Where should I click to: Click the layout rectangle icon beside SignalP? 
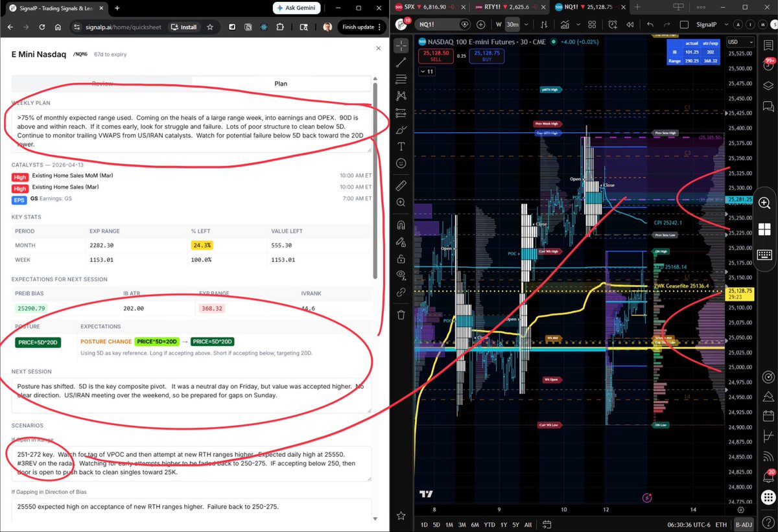click(684, 25)
